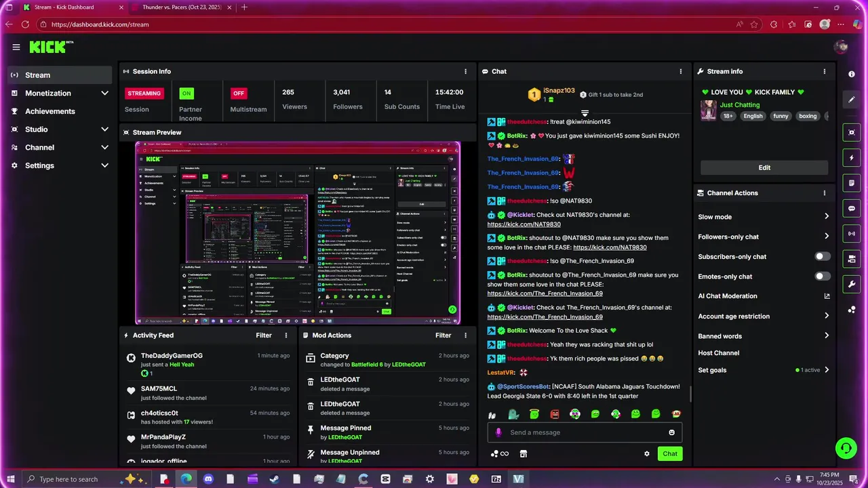Click the pencil edit icon in right sidebar
This screenshot has height=488, width=868.
coord(852,100)
